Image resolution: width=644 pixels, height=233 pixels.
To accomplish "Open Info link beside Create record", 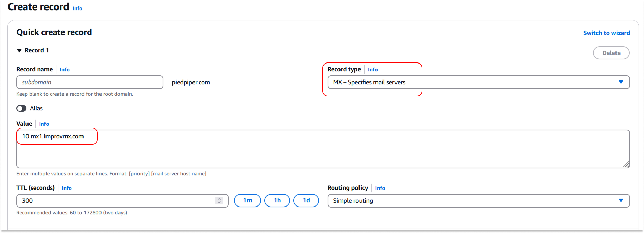I will [77, 8].
